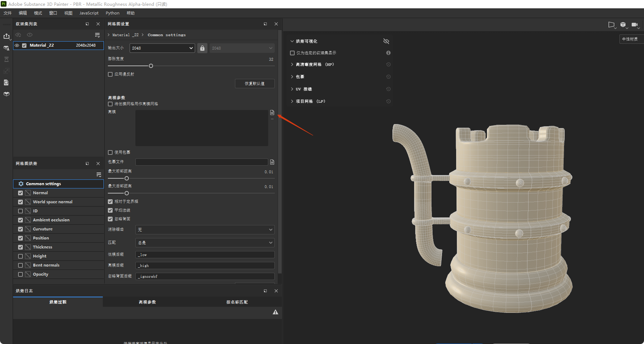Click the bake mesh with user icon
Screen dimensions: 644x344
7,48
